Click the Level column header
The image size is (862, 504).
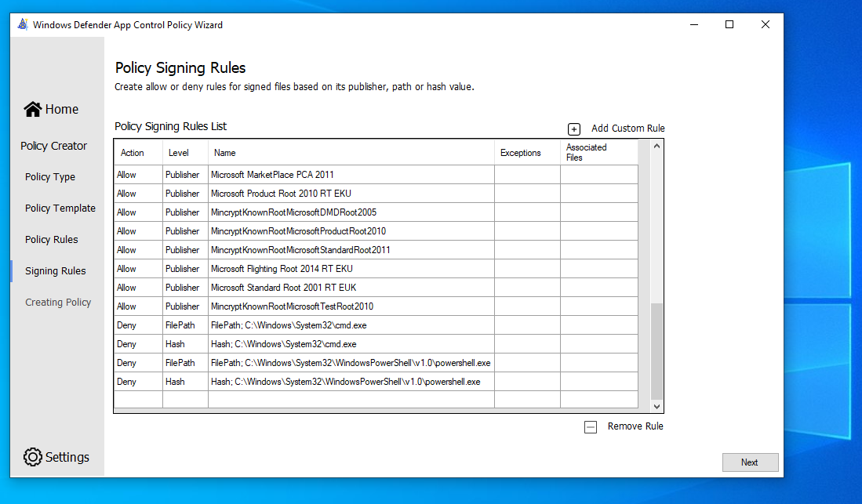click(185, 153)
